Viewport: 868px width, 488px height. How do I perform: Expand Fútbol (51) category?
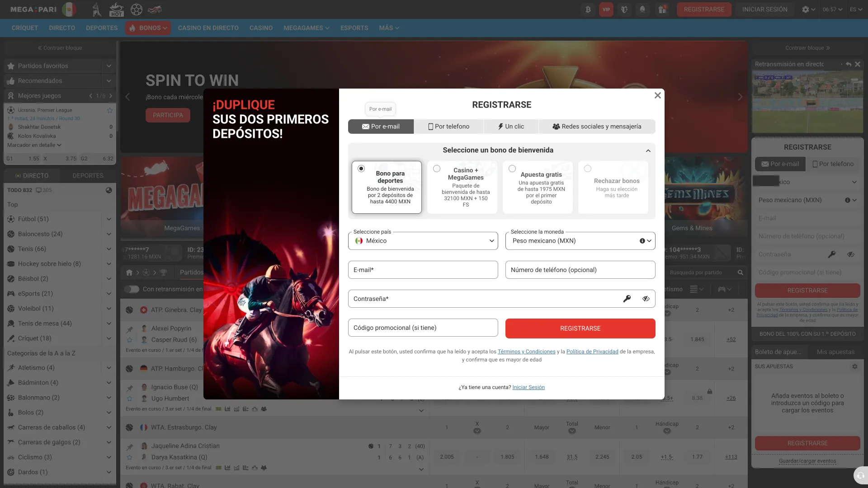pos(109,219)
